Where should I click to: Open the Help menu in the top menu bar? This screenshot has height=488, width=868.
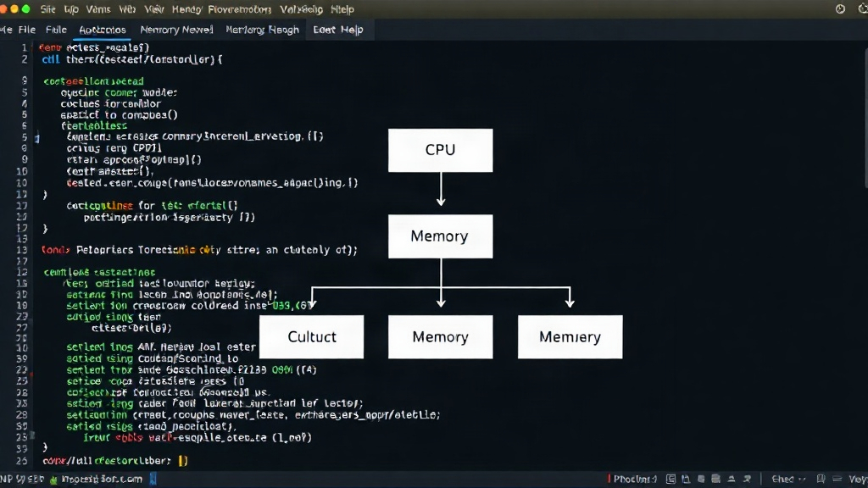click(x=342, y=9)
